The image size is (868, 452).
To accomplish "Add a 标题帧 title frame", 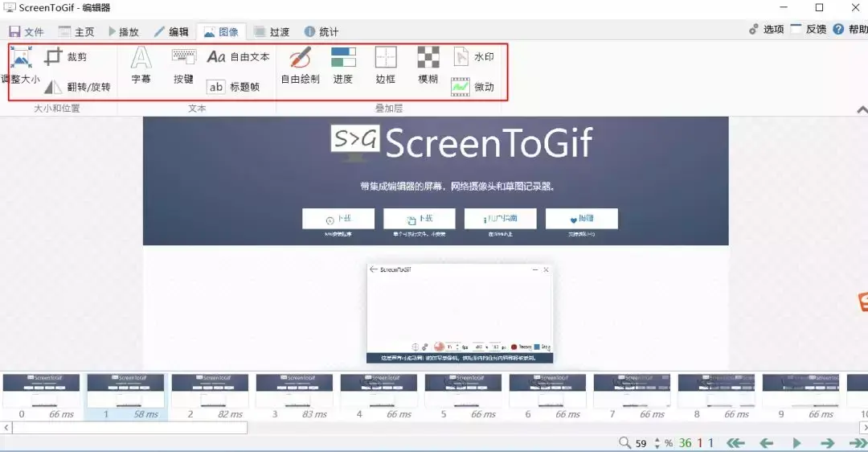I will tap(233, 86).
